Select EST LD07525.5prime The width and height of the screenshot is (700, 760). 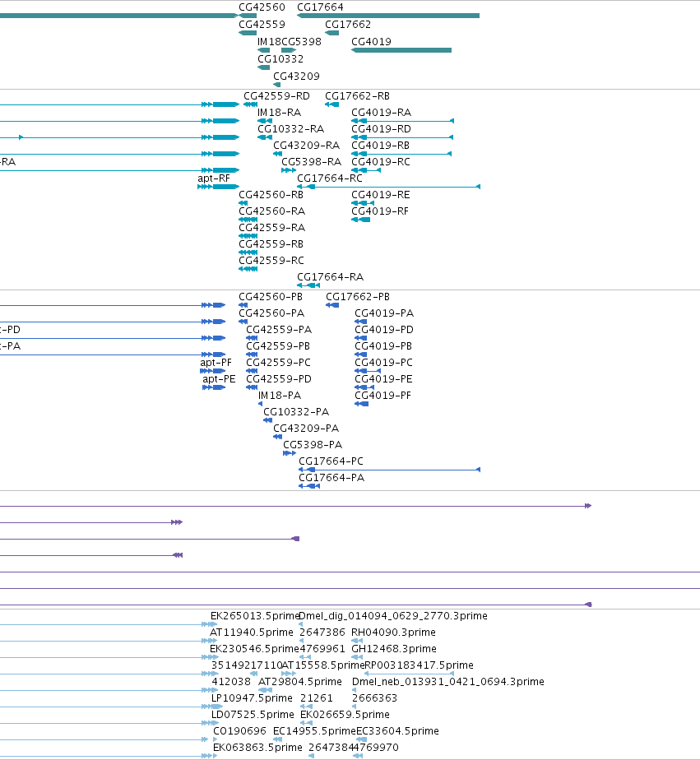(x=253, y=716)
